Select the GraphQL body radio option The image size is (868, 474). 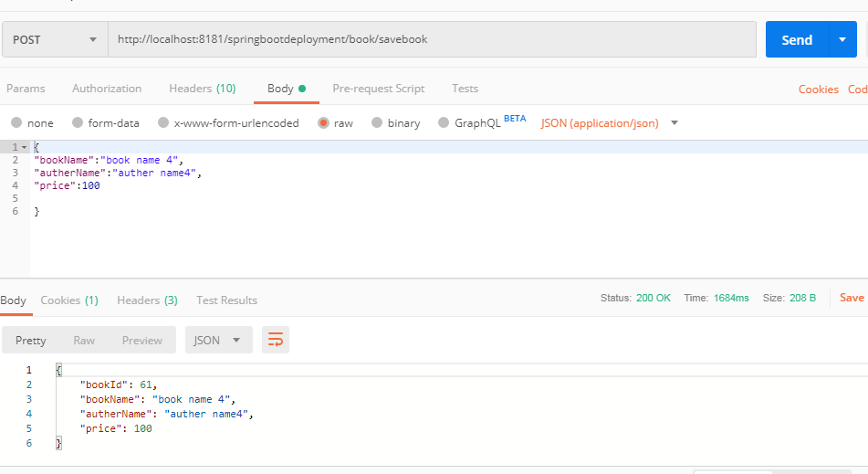tap(444, 123)
